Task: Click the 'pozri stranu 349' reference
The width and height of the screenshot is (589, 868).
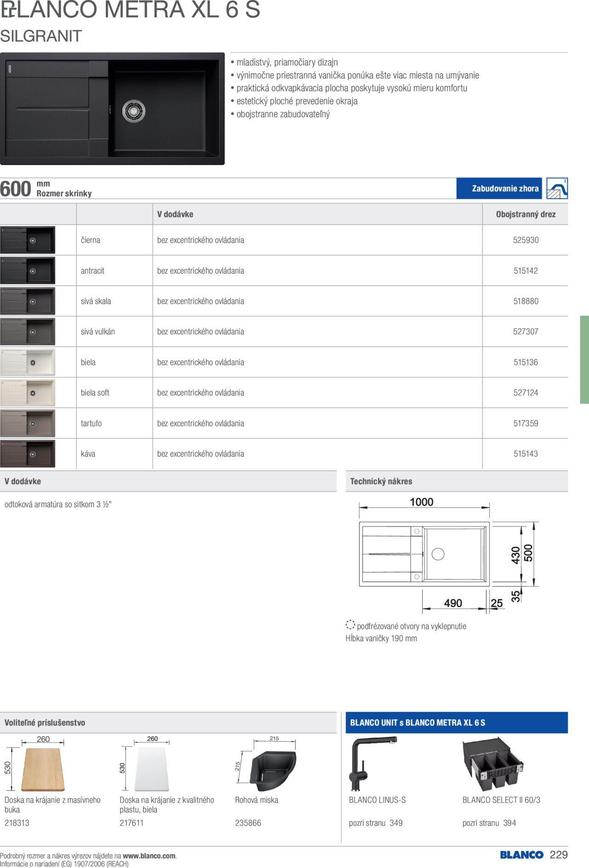Action: point(375,823)
